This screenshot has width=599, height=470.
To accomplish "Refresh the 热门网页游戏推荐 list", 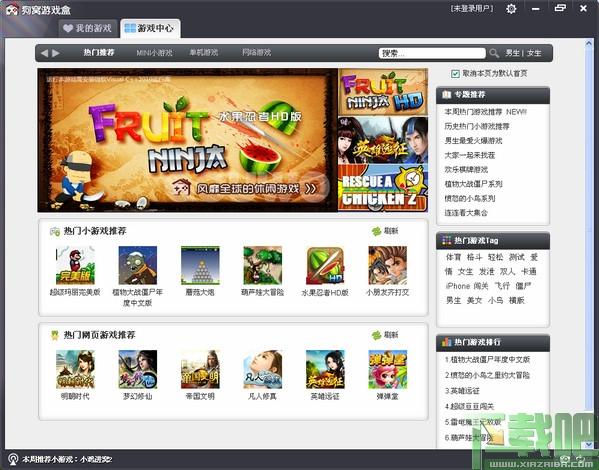I will pos(385,335).
